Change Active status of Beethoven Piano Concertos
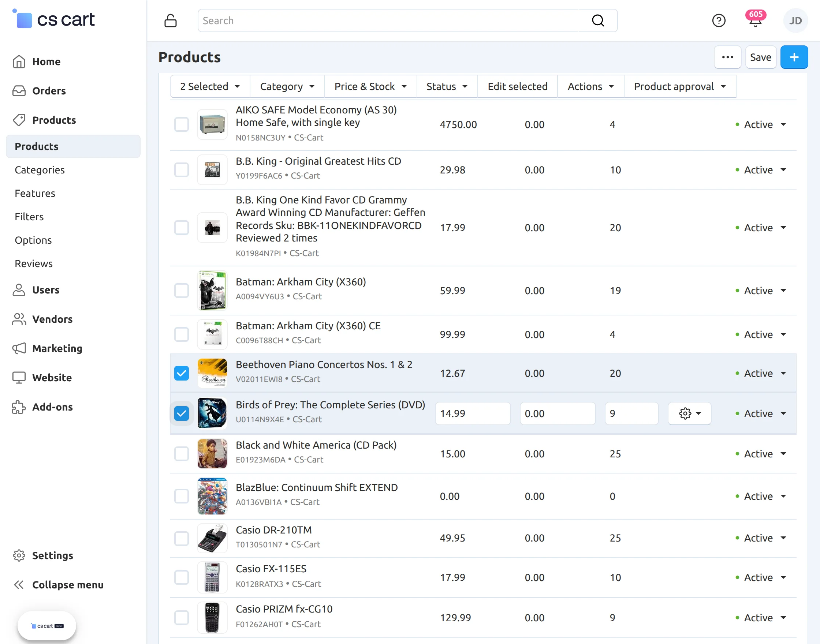This screenshot has height=644, width=820. [x=761, y=373]
